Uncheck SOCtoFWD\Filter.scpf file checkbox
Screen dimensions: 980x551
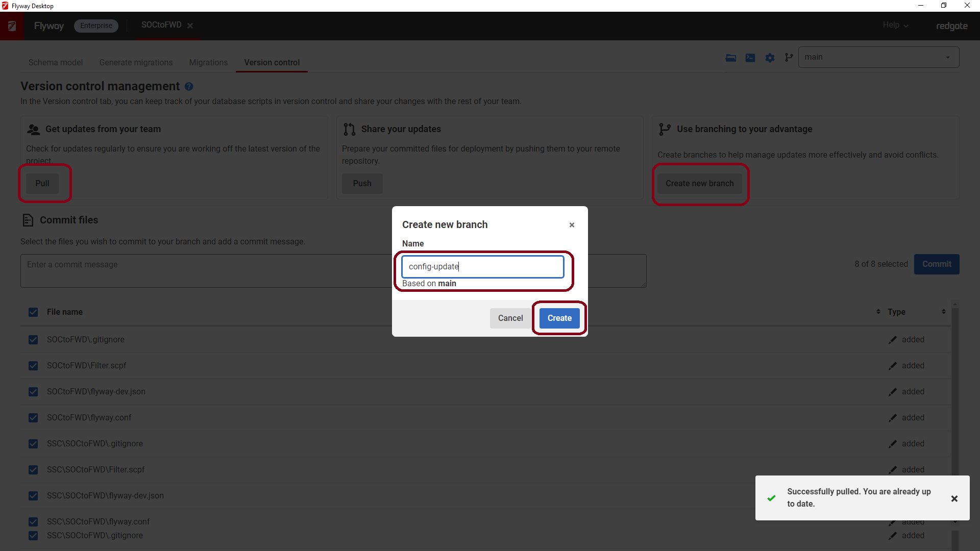click(x=33, y=365)
